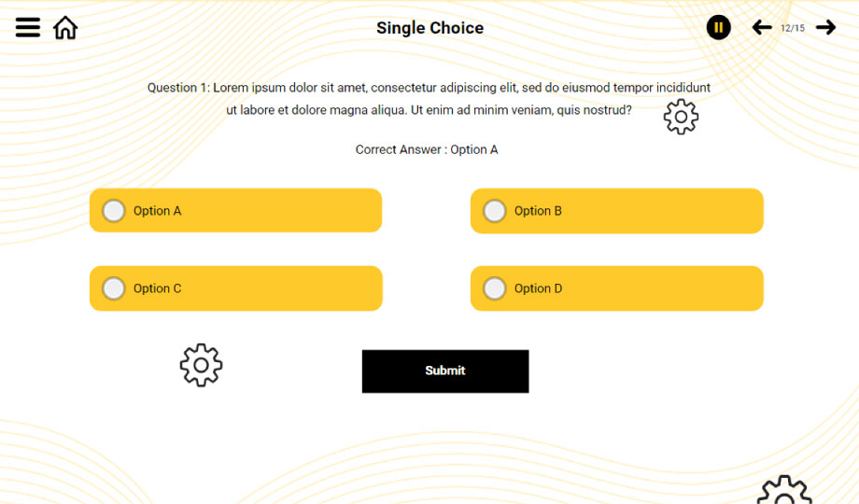Click the Single Choice title
Image resolution: width=859 pixels, height=504 pixels.
[429, 28]
